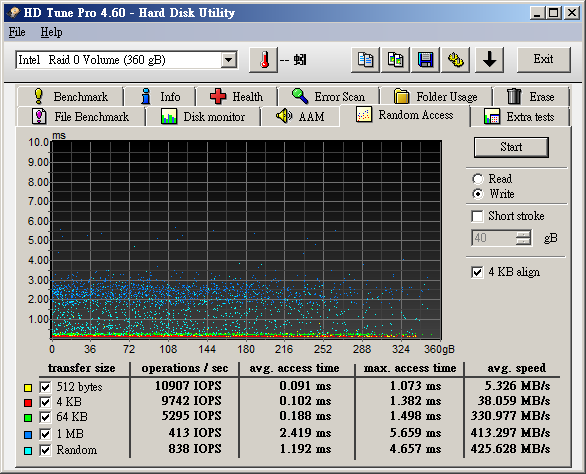The width and height of the screenshot is (586, 474).
Task: Toggle the 64 KB transfer size checkbox
Action: click(45, 417)
